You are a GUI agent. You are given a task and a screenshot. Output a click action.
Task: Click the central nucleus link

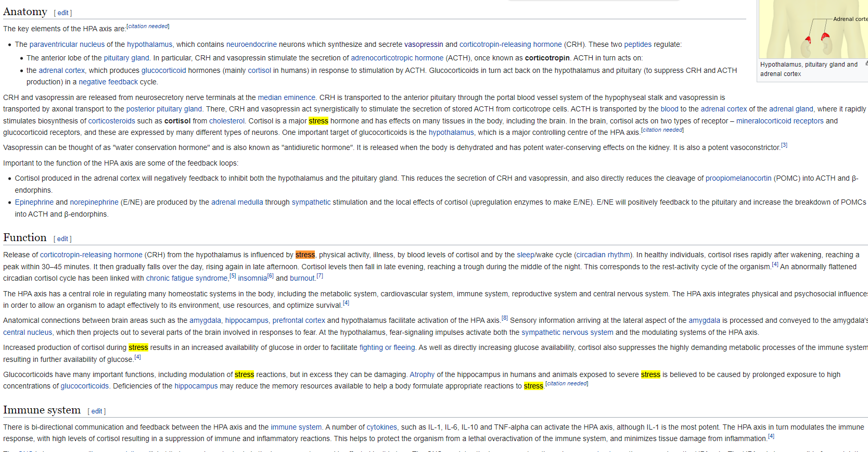28,332
